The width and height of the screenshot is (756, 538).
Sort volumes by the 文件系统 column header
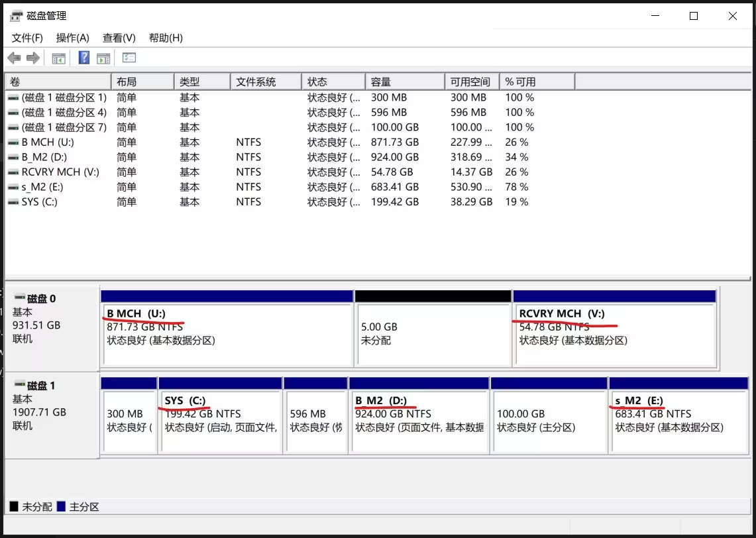coord(265,81)
